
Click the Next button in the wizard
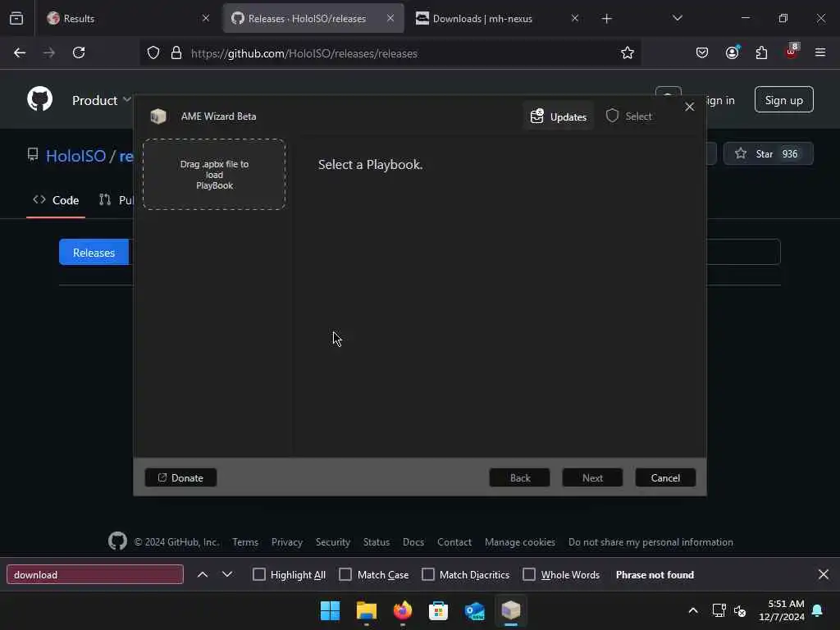point(592,477)
